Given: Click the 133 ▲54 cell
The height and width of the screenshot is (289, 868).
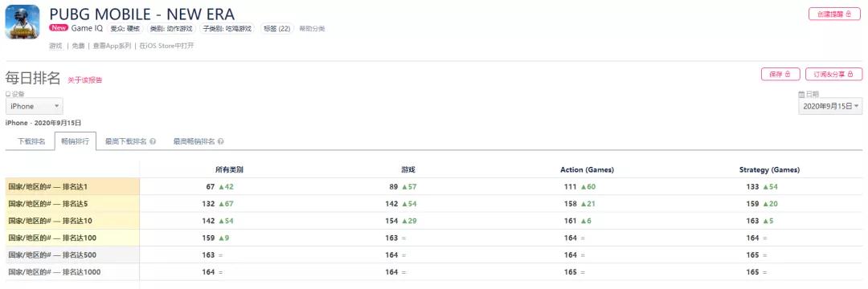Looking at the screenshot, I should pyautogui.click(x=762, y=187).
